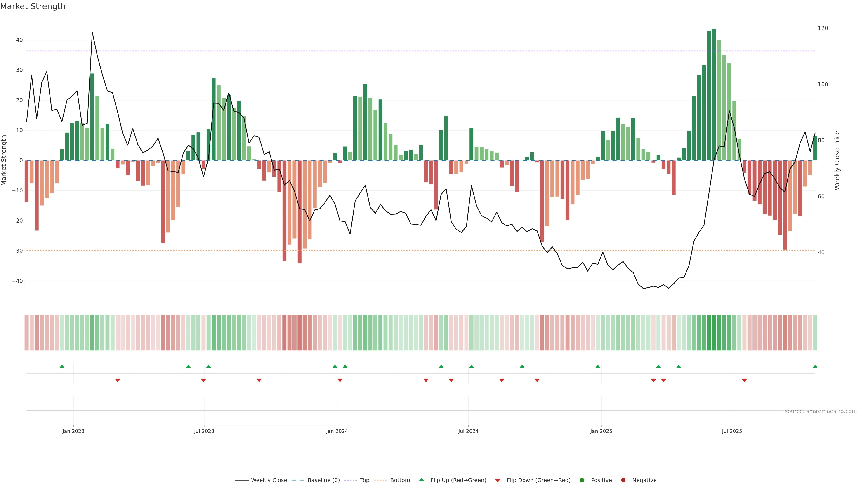
Task: Click the leftmost red flip-down triangle marker
Action: click(118, 380)
